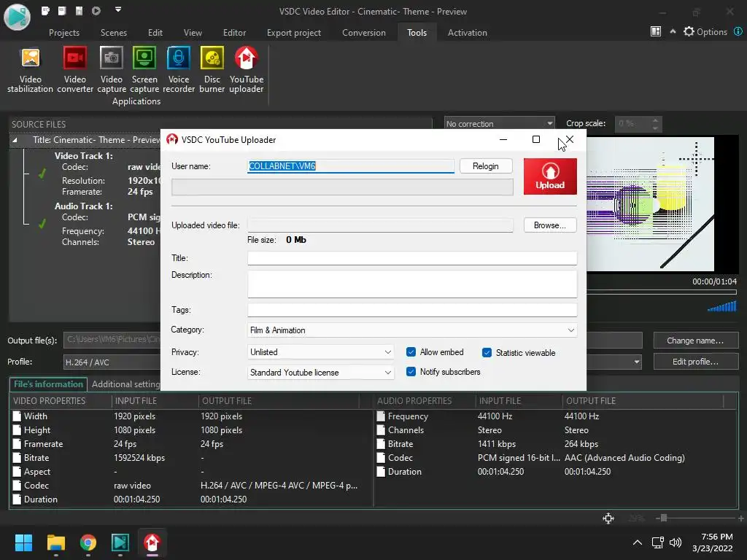
Task: Click the quick access play icon in title bar
Action: 96,10
